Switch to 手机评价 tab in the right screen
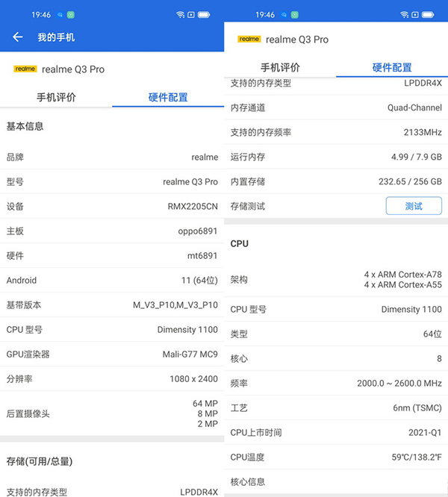 (x=280, y=67)
